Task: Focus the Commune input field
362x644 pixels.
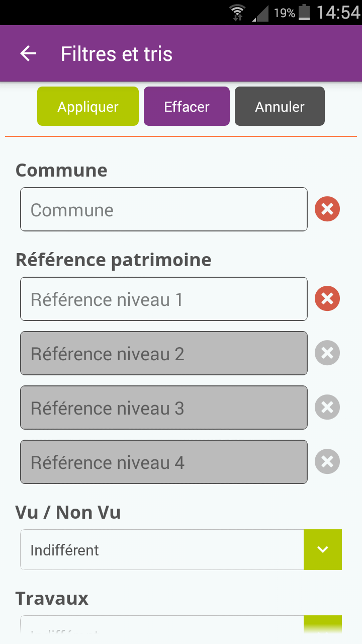Action: [x=164, y=209]
